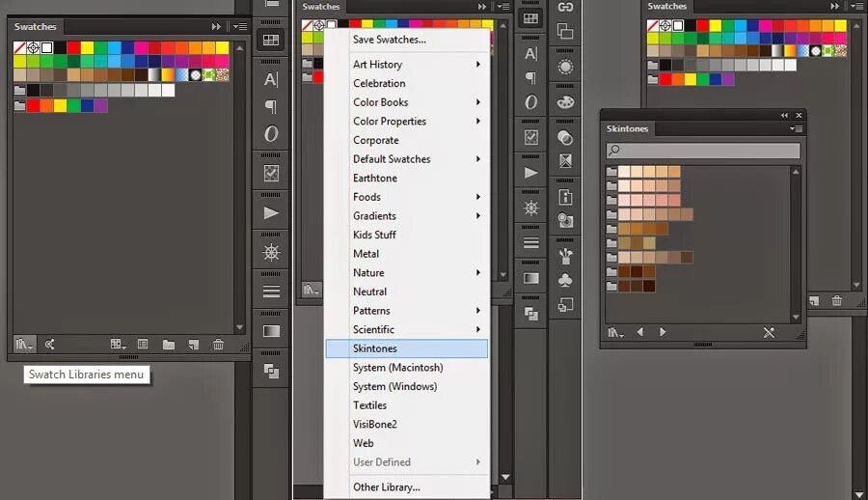Open Document Info icon in right dock column
Viewport: 868px width, 500px height.
pos(565,197)
